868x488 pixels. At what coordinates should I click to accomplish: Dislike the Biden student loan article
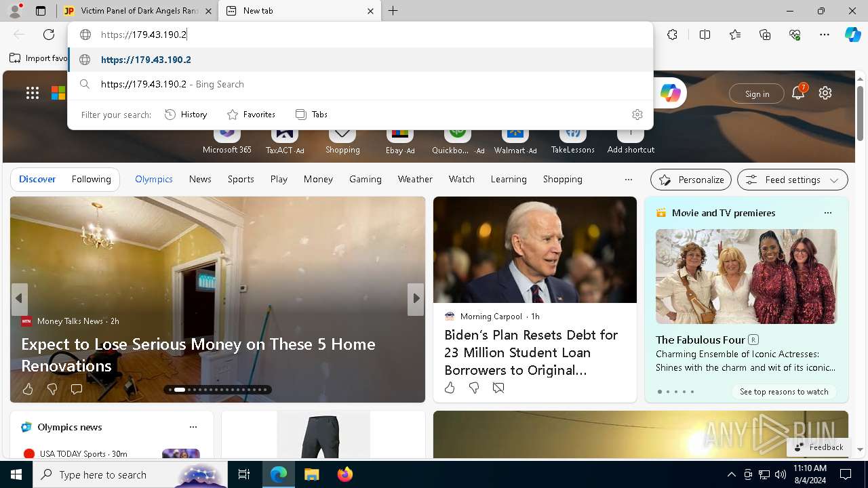pos(474,388)
